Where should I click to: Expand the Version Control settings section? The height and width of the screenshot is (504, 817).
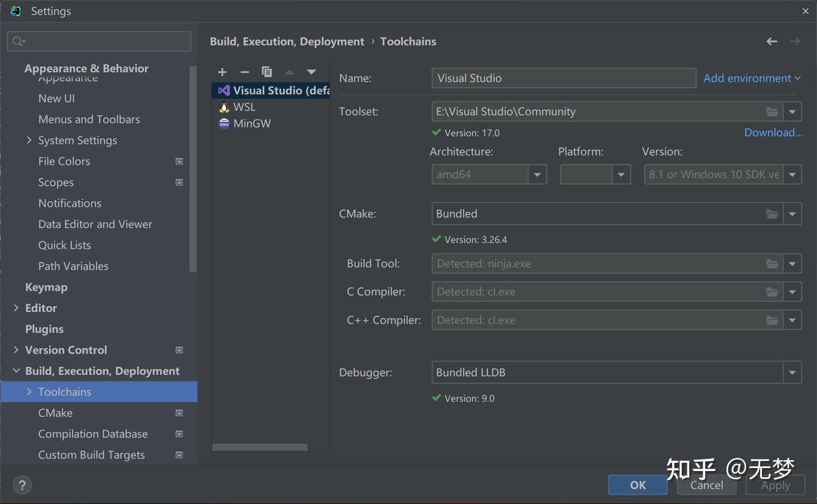coord(16,350)
